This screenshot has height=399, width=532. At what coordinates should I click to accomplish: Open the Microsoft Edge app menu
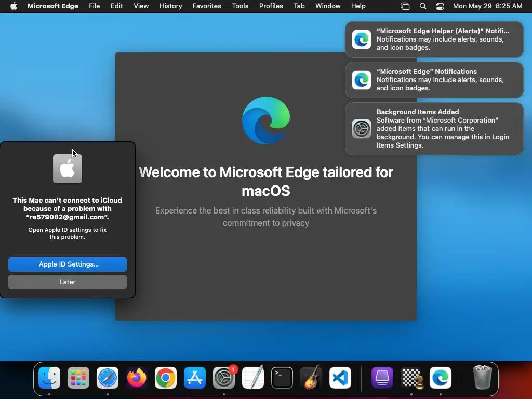pos(52,6)
